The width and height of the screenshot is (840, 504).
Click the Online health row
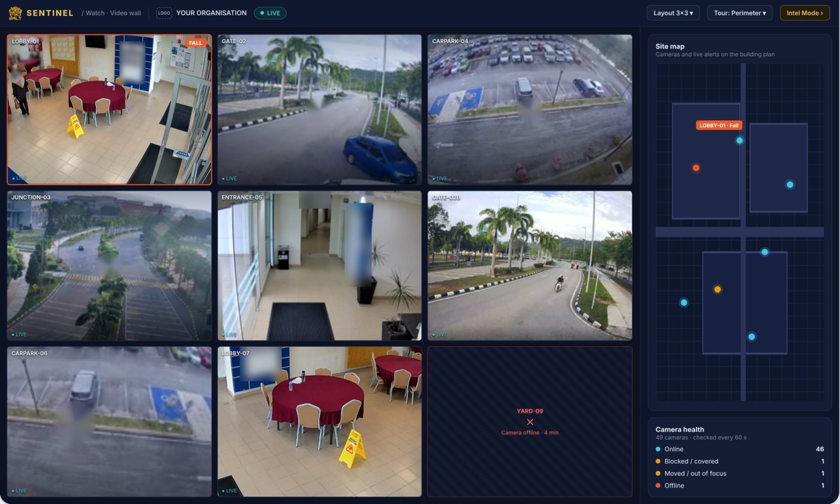click(739, 449)
